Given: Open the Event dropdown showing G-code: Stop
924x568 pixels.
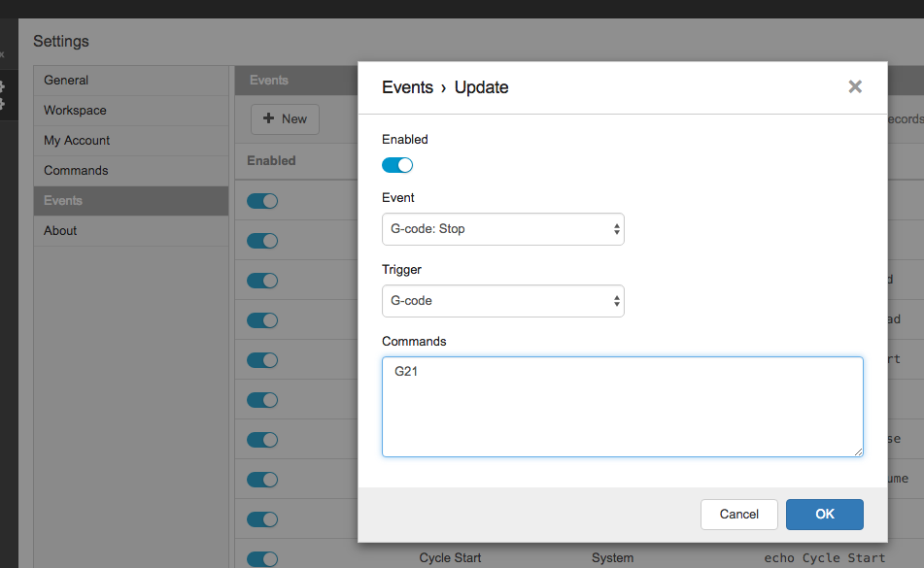Looking at the screenshot, I should coord(502,229).
